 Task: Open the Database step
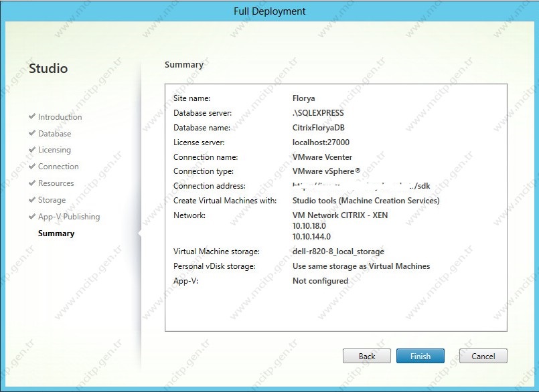coord(55,134)
